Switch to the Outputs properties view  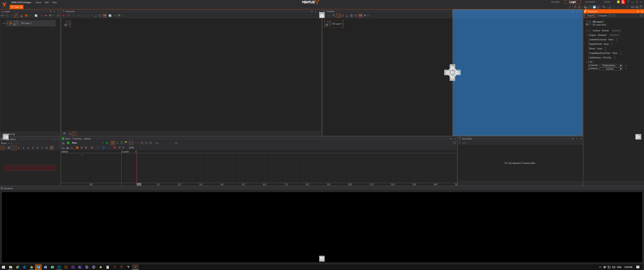tap(602, 16)
